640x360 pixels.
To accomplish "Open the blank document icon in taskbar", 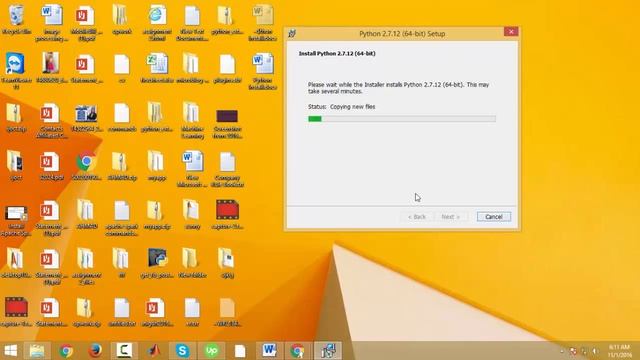I will (x=240, y=351).
